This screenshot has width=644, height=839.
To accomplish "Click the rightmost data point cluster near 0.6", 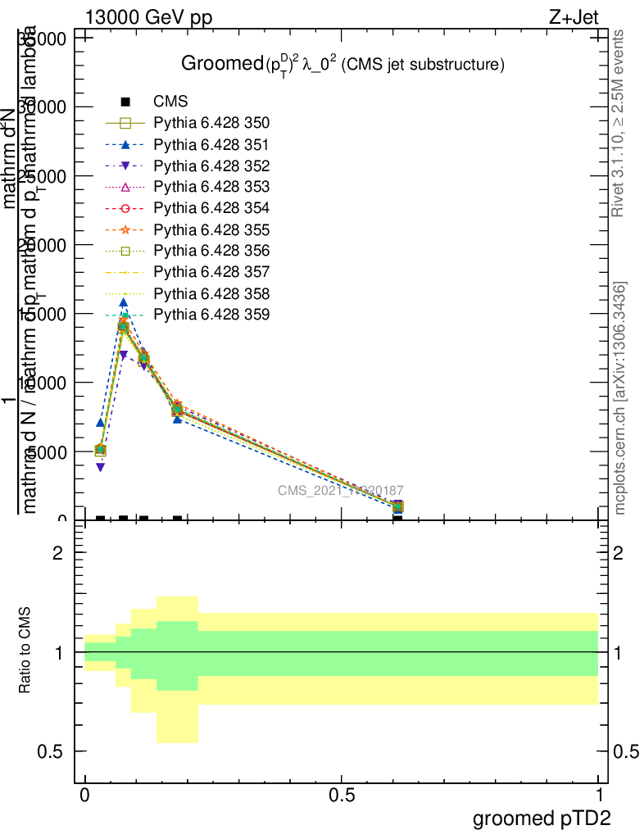I will pyautogui.click(x=397, y=506).
